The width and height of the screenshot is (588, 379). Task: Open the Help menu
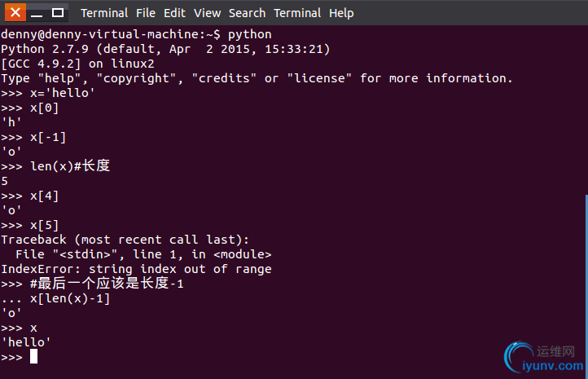coord(341,13)
